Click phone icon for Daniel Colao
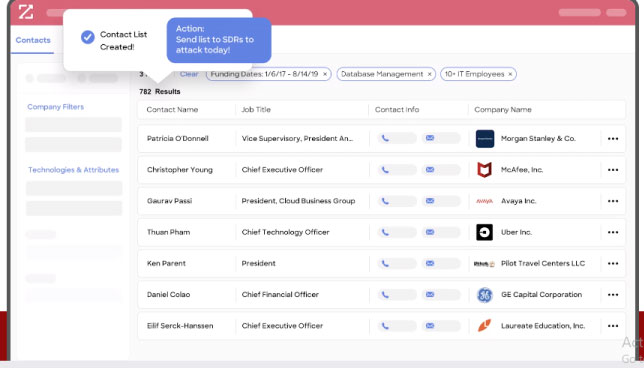This screenshot has height=368, width=644. pos(385,294)
